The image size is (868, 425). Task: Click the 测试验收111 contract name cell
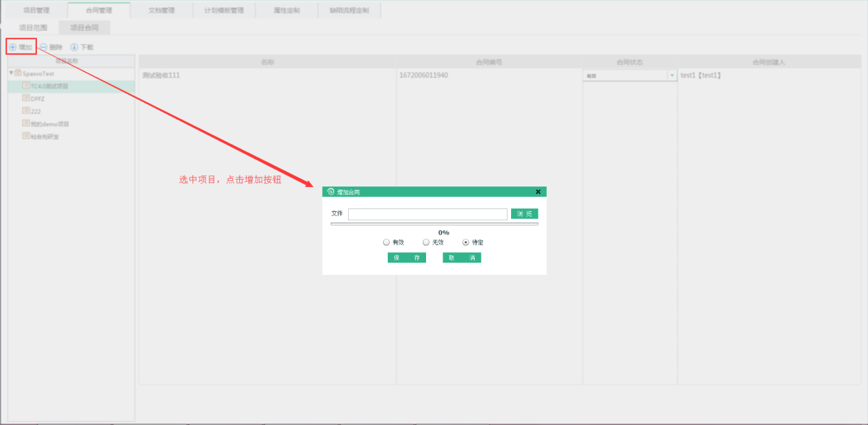267,75
